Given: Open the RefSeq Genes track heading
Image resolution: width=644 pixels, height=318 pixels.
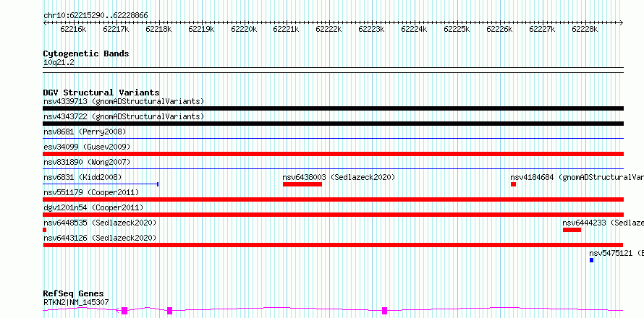Looking at the screenshot, I should [x=73, y=294].
